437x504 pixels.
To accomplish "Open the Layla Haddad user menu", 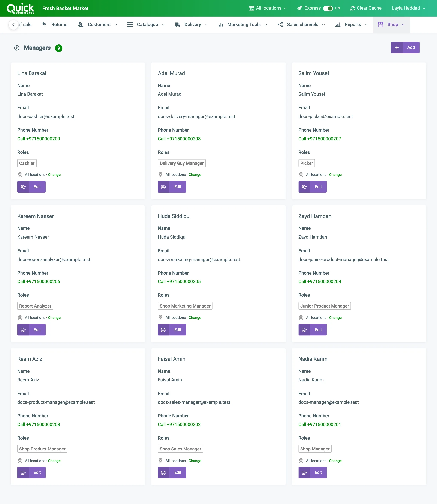I will coord(408,8).
